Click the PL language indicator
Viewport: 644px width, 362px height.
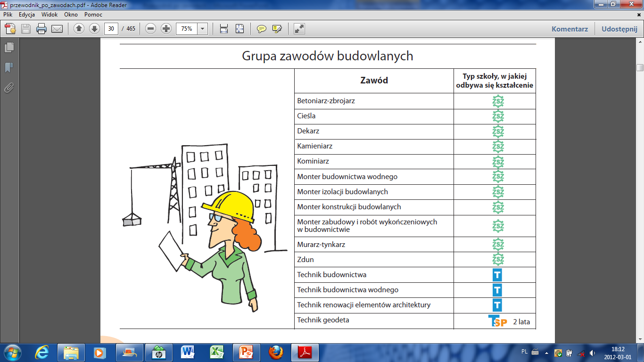tap(525, 352)
